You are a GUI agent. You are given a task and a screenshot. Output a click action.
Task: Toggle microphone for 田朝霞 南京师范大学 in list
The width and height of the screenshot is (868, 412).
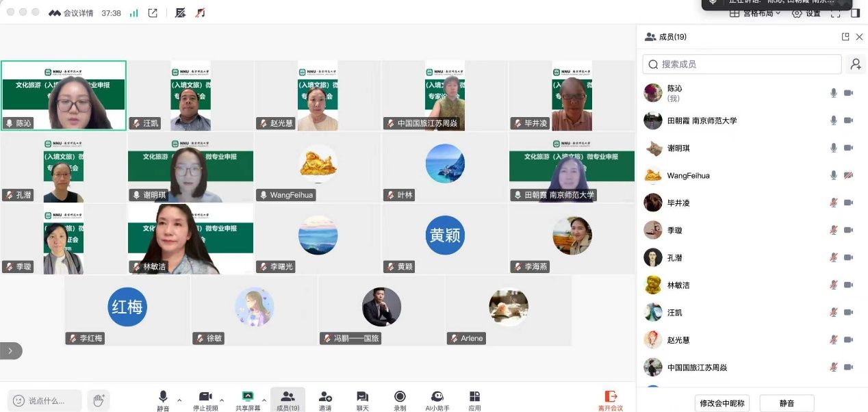click(834, 120)
